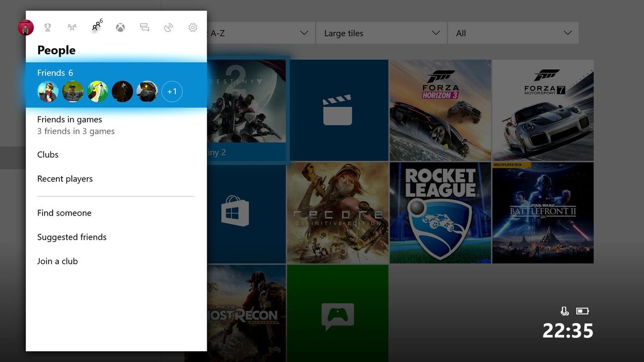This screenshot has width=644, height=362.
Task: Expand the All filter dropdown
Action: [x=513, y=33]
